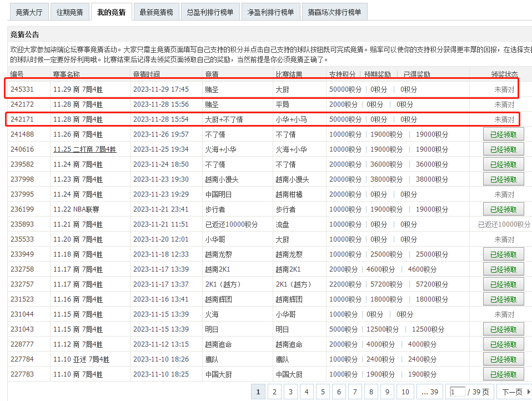This screenshot has height=401, width=532.
Task: Switch to 净盈利排行榜单 tab
Action: point(270,12)
